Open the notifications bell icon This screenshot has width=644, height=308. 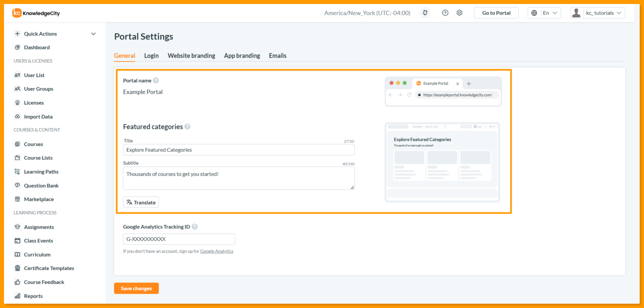tap(425, 13)
